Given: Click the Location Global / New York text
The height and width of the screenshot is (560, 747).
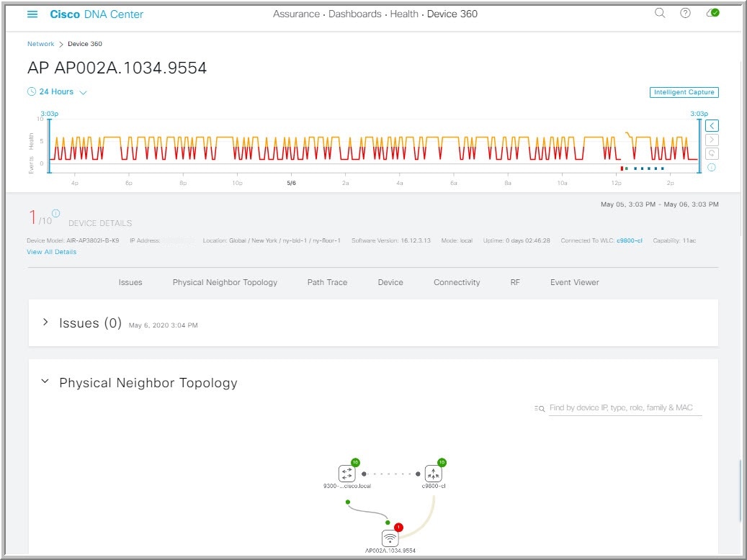Looking at the screenshot, I should (x=272, y=240).
